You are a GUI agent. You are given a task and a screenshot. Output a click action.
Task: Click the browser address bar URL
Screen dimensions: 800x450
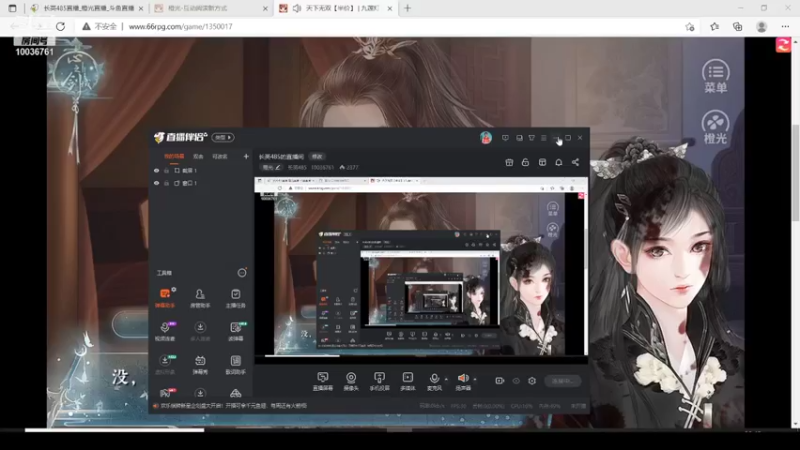(180, 27)
